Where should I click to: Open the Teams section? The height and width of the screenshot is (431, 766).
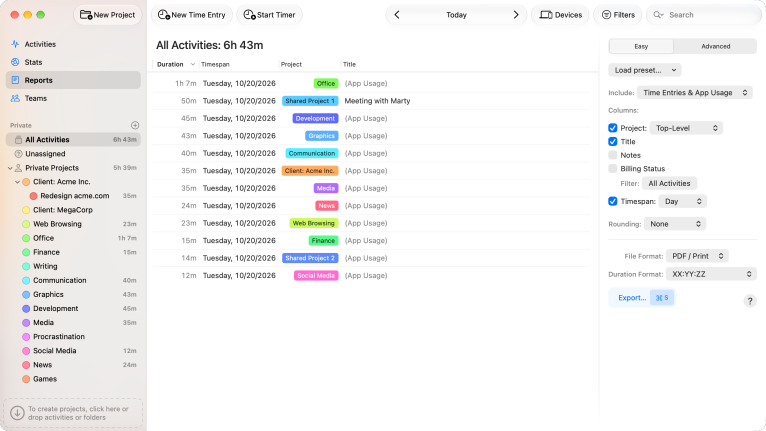point(73,98)
